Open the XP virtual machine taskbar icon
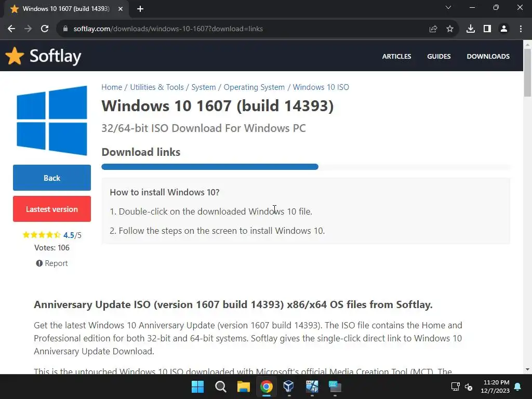Screen dimensions: 532x399 [x=312, y=386]
